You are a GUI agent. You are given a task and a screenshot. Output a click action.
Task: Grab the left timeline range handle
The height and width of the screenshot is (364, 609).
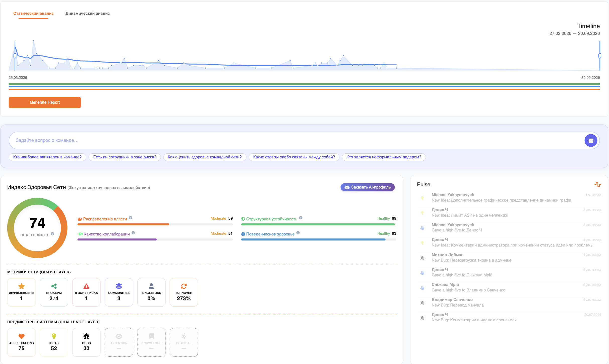pos(15,56)
